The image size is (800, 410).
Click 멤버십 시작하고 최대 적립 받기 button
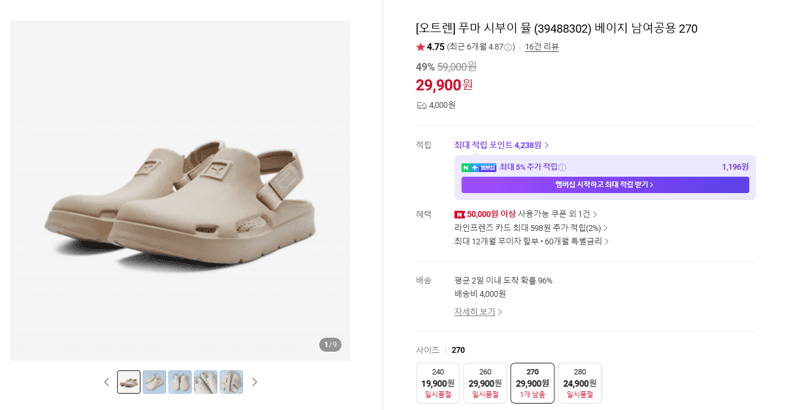(x=605, y=185)
